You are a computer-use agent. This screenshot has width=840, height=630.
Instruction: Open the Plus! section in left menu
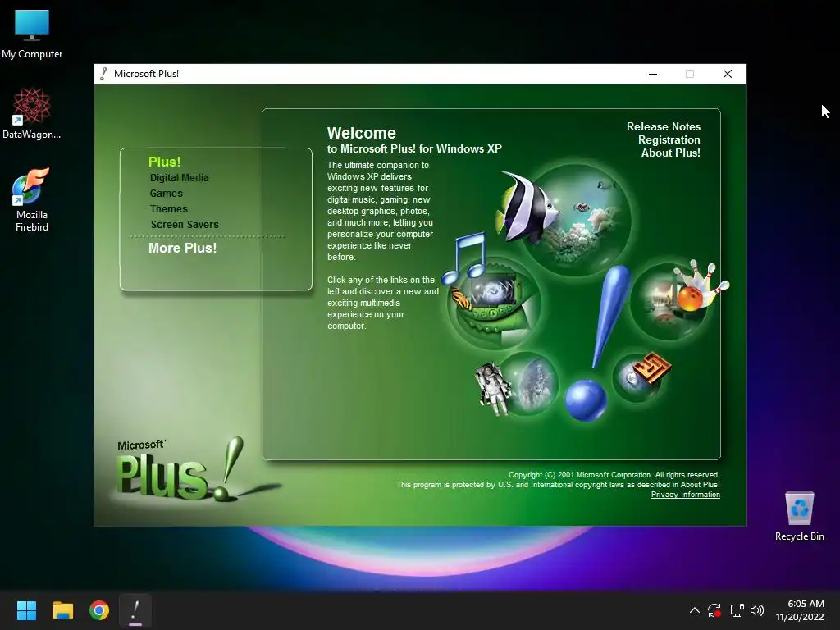[164, 162]
